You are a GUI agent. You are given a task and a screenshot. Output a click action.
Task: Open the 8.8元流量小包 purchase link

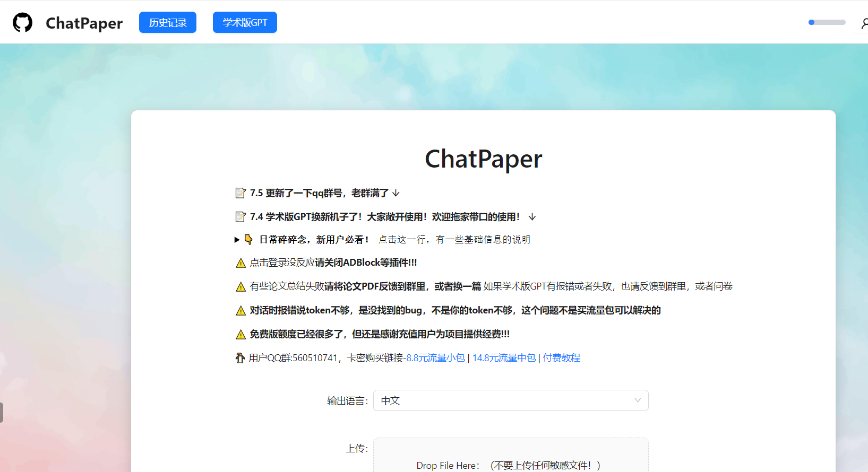[435, 358]
